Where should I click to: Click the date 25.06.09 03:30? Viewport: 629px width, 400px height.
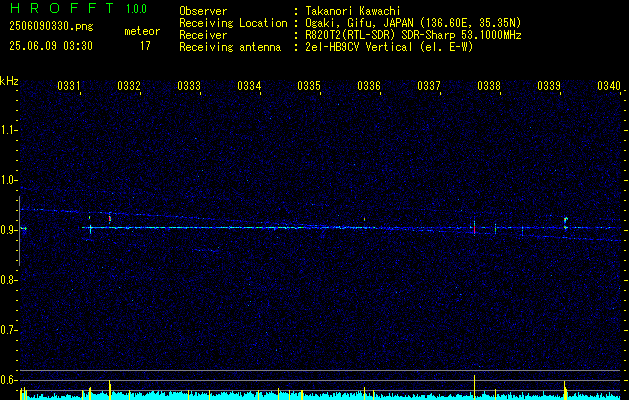pyautogui.click(x=51, y=46)
